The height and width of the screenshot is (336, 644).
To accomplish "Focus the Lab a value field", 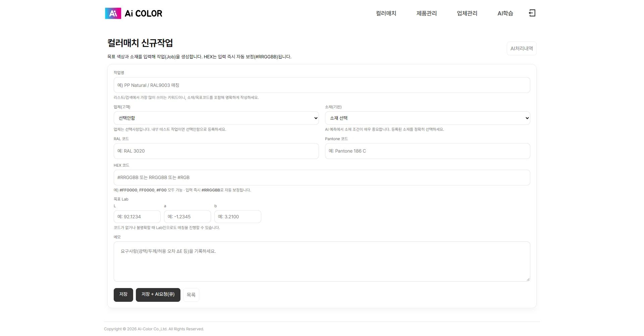I will (187, 217).
